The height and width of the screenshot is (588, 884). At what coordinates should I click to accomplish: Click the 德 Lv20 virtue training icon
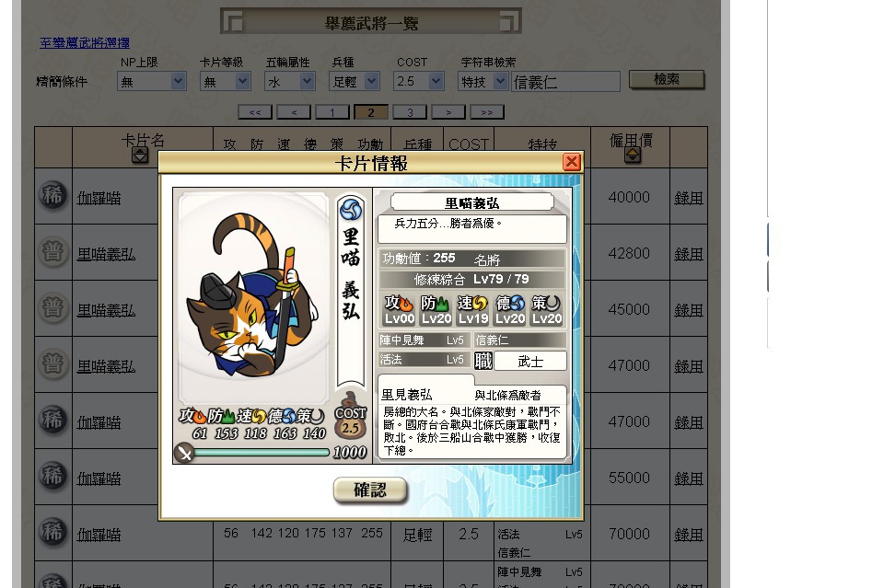click(509, 310)
